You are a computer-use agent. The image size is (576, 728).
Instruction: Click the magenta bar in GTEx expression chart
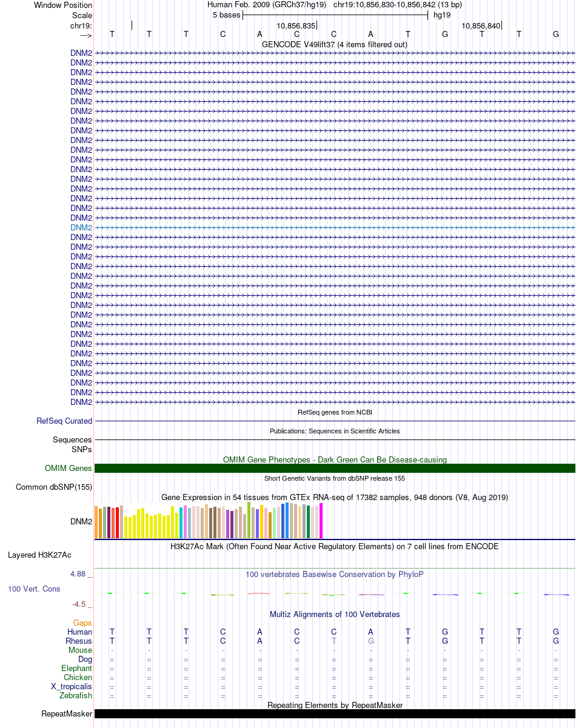(321, 521)
